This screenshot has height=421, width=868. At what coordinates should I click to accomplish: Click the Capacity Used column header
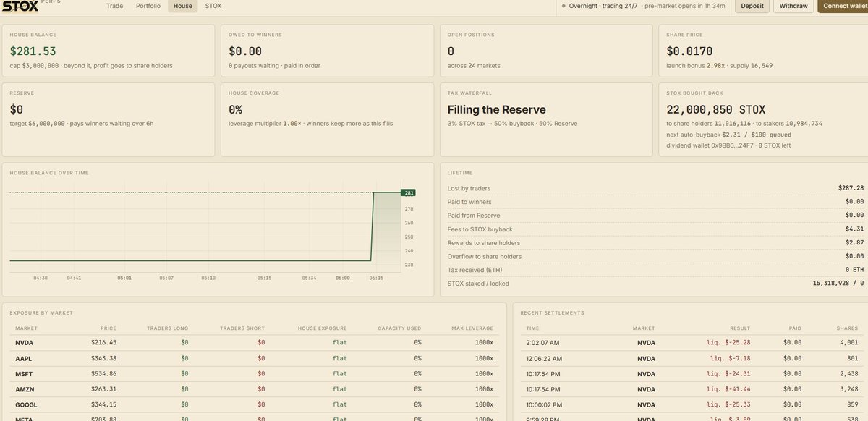(399, 328)
